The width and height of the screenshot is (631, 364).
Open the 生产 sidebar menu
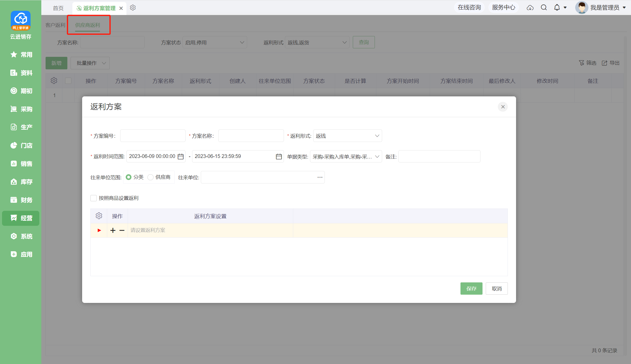click(21, 127)
